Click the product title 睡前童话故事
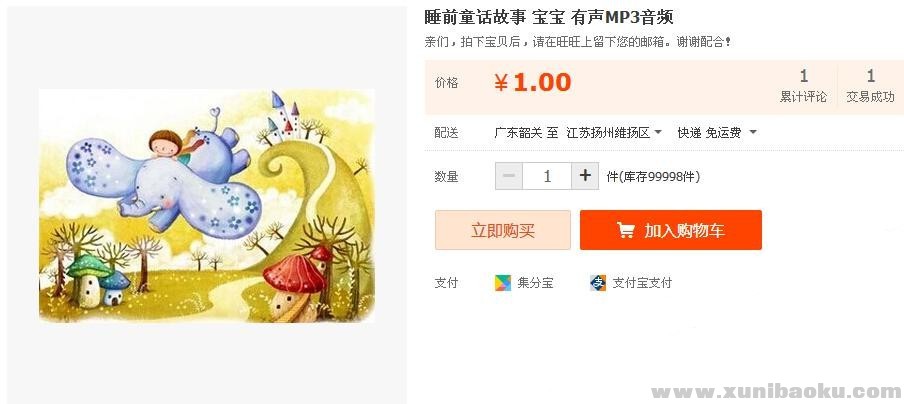904x404 pixels. [475, 17]
